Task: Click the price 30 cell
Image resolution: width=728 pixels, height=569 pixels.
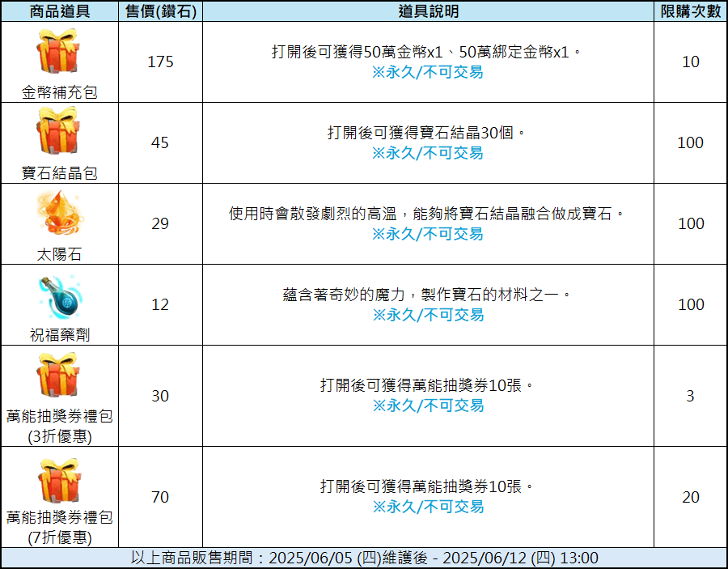Action: 161,396
